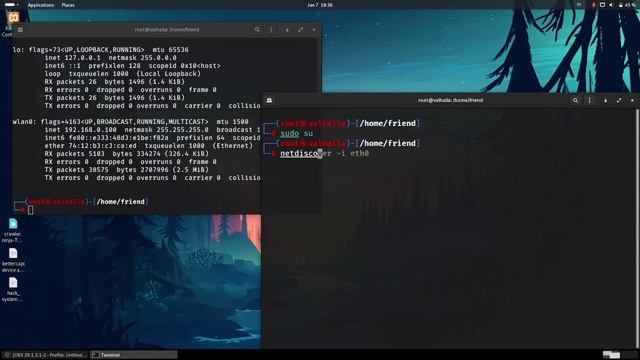Click the 'lo: flags=73' line
Screen dimensions: 640x360
(x=100, y=50)
